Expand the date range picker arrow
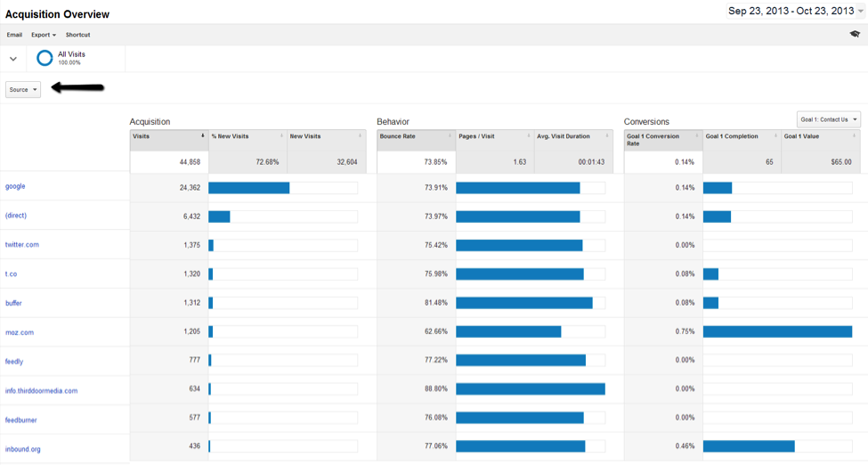This screenshot has width=868, height=466. [860, 12]
